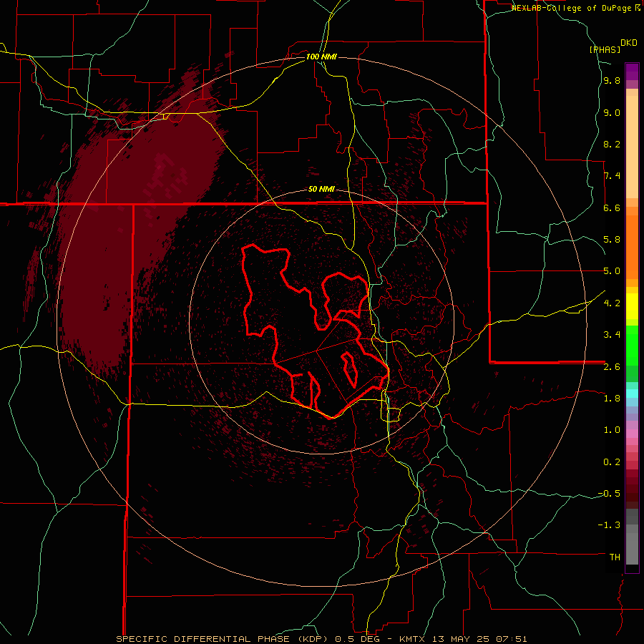
Task: Click the 0.2 legend value
Action: click(612, 462)
